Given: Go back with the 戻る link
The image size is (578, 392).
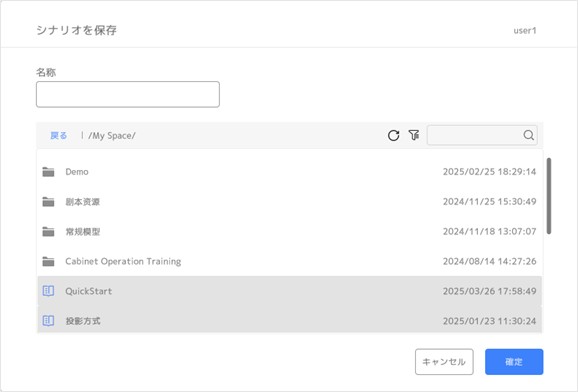Looking at the screenshot, I should click(59, 136).
